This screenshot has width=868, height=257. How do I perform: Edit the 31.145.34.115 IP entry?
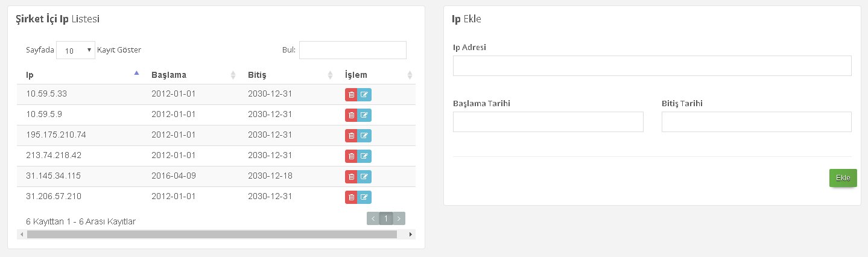click(x=364, y=177)
